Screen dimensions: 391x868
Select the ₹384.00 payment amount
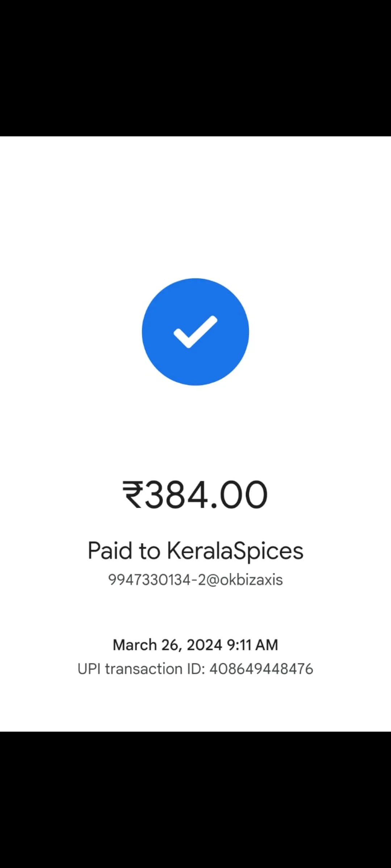pos(195,494)
